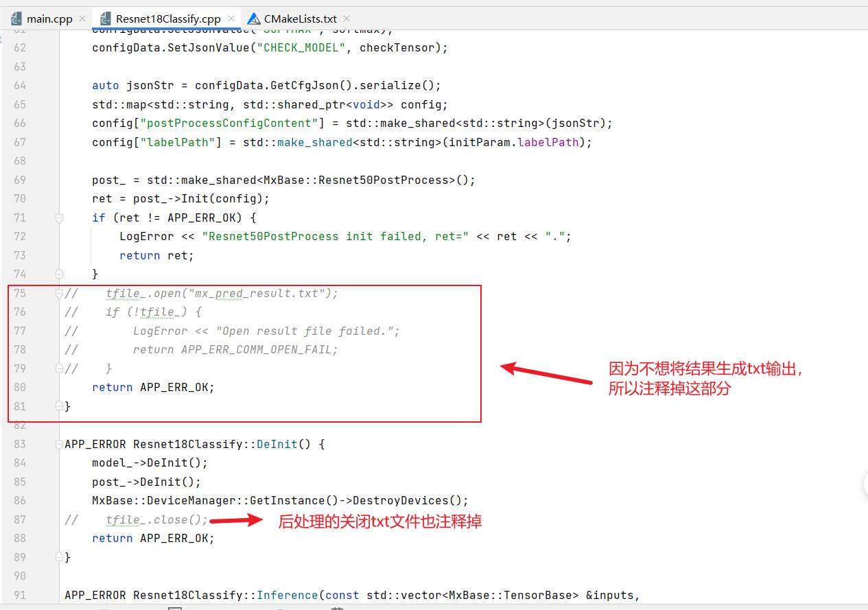Click DeInit in Resnet18Classify::DeInit() signature
The height and width of the screenshot is (610, 868).
(277, 444)
